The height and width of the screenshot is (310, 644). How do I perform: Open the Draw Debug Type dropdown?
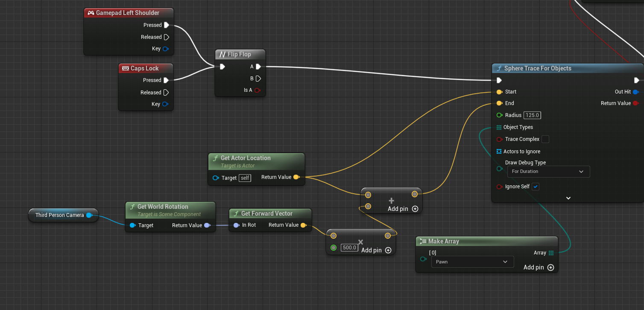coord(548,172)
